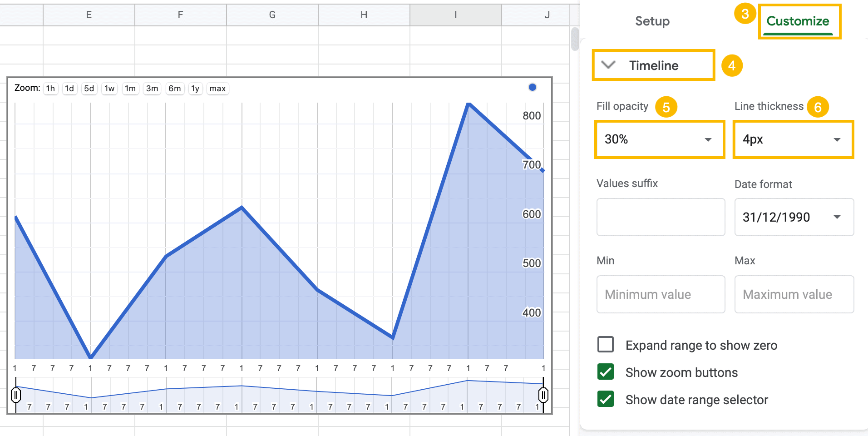Viewport: 868px width, 436px height.
Task: Select the 1w zoom preset
Action: click(x=109, y=89)
